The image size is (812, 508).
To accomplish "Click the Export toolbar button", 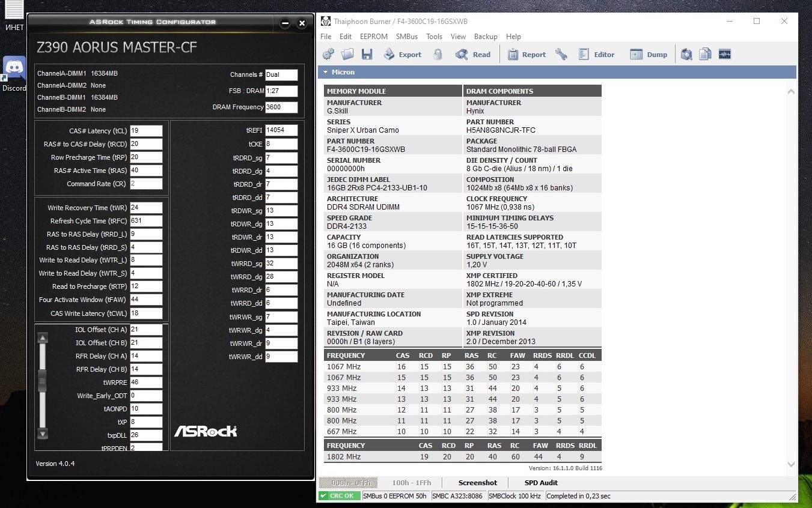I will coord(403,55).
